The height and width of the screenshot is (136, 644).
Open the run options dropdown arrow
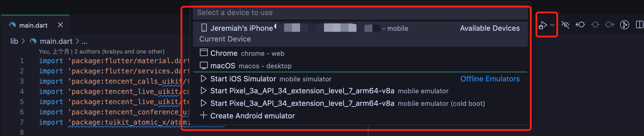(x=552, y=25)
